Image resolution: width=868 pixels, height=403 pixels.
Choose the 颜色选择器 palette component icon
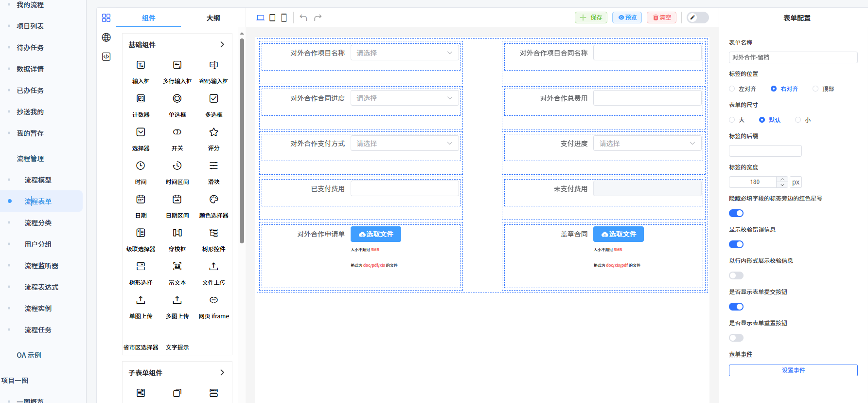(213, 199)
